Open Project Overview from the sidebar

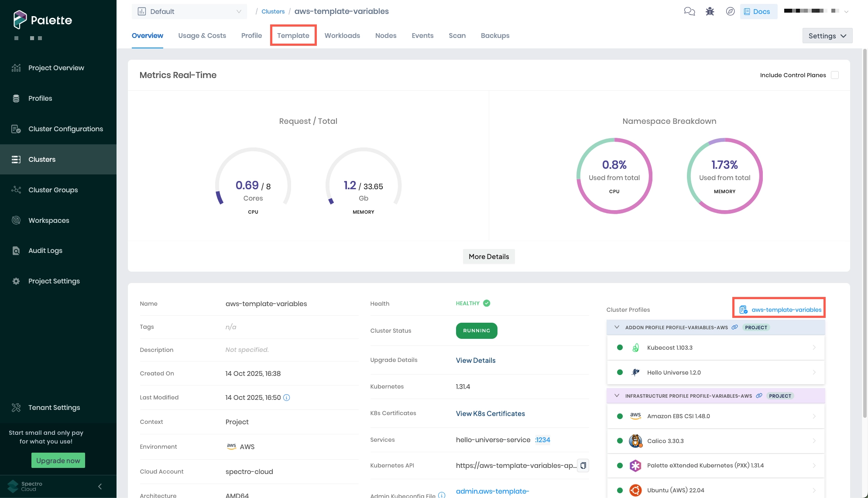56,68
